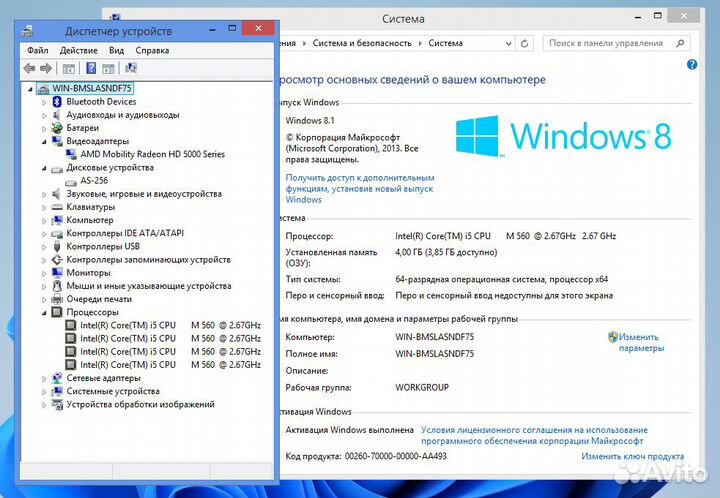Collapse the WIN-BMSLASNDF75 root node
The image size is (720, 498).
click(x=30, y=89)
